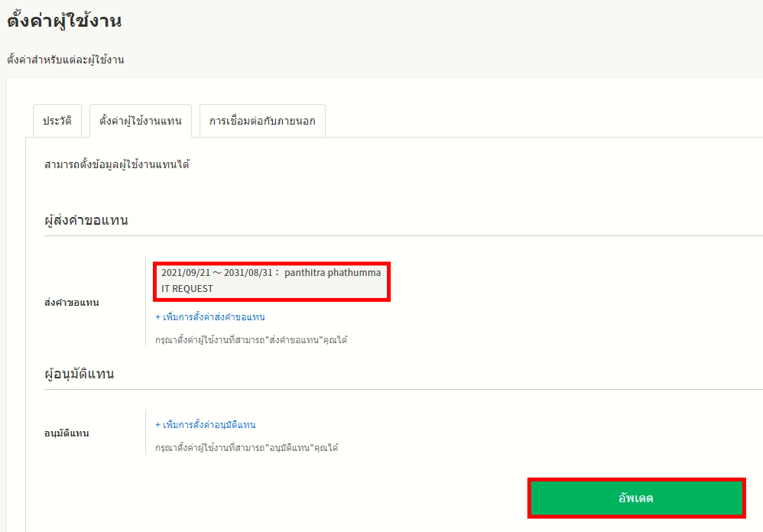Image resolution: width=763 pixels, height=532 pixels.
Task: Click the IT REQUEST text in entry
Action: 187,289
